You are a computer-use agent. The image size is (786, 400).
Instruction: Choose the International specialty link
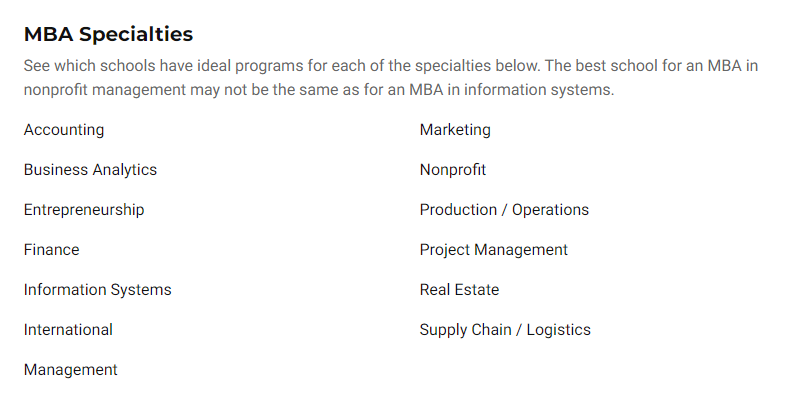coord(68,330)
